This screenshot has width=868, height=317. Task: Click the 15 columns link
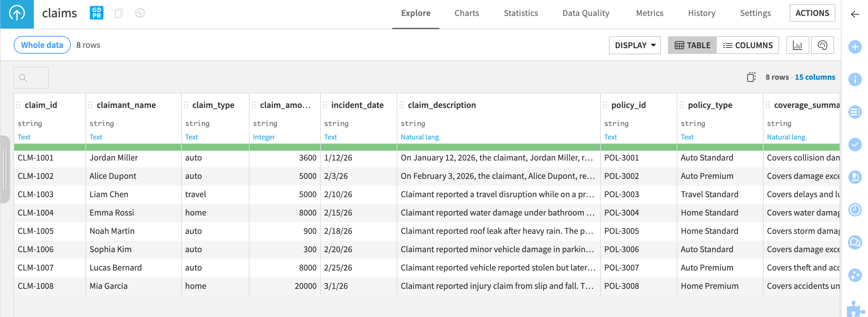(x=815, y=77)
